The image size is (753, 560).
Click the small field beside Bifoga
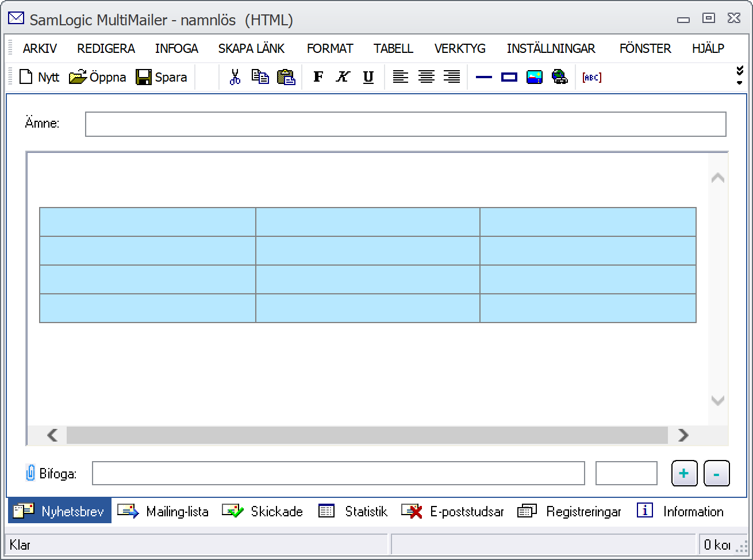[627, 473]
